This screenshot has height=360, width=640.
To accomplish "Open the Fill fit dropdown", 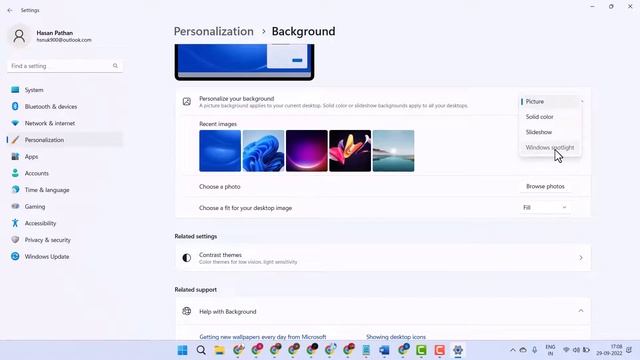I will tap(545, 208).
